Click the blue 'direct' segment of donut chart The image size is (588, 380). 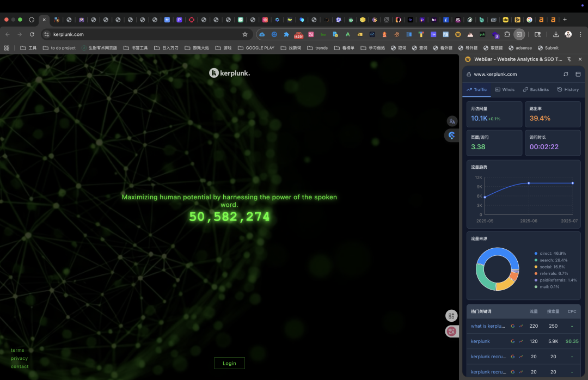tap(499, 252)
